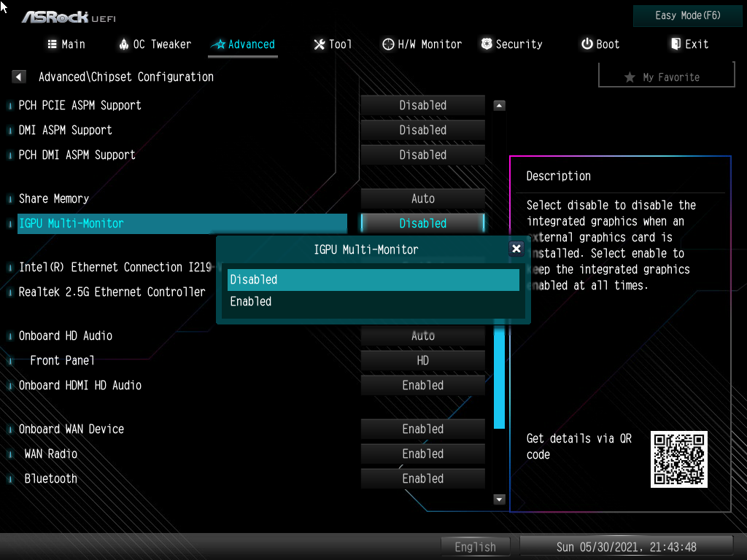Select the PCH PCIE ASPM Support row
The height and width of the screenshot is (560, 747).
182,105
